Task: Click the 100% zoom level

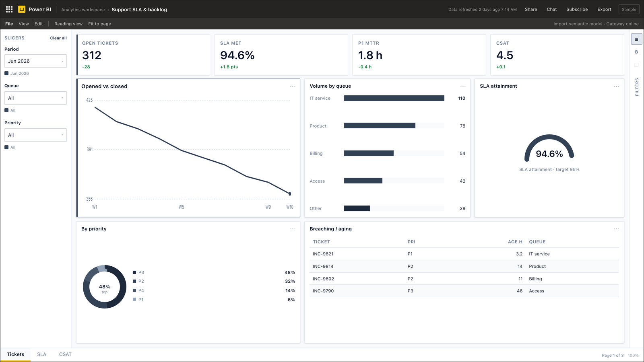Action: point(633,355)
